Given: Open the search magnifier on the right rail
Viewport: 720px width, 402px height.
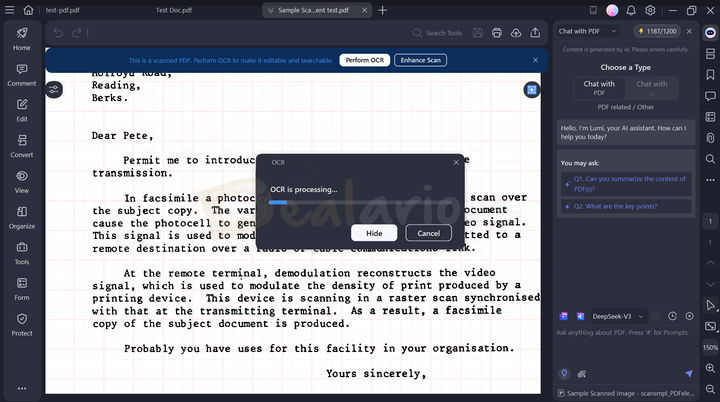Looking at the screenshot, I should pyautogui.click(x=710, y=159).
